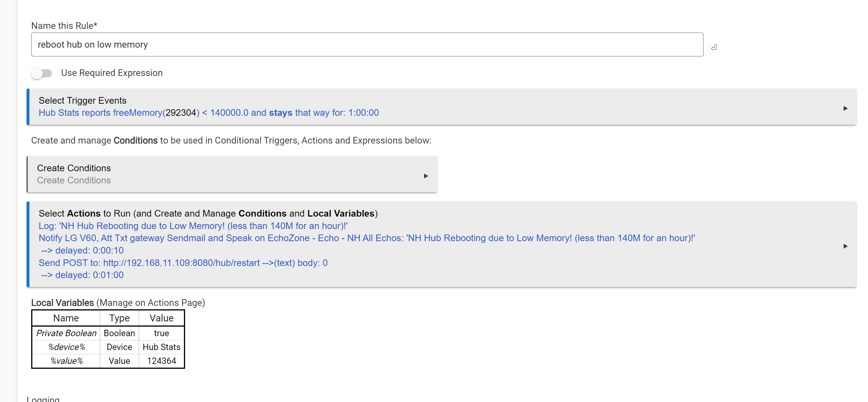868x402 pixels.
Task: Click the Send POST hub/restart action
Action: (x=182, y=263)
